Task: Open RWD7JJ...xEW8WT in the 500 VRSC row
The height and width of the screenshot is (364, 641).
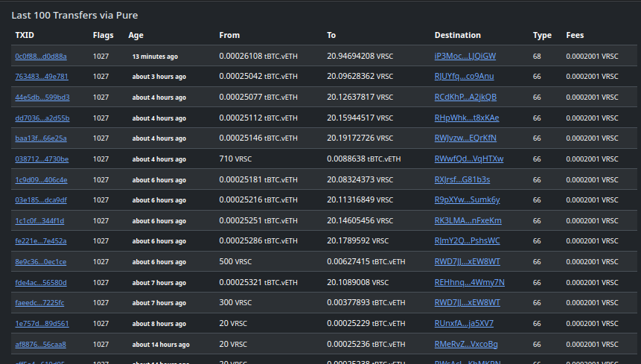Action: point(468,261)
